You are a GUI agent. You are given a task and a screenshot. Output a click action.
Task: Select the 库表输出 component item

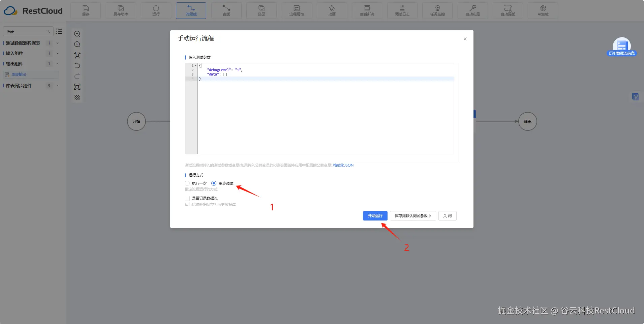click(x=31, y=75)
